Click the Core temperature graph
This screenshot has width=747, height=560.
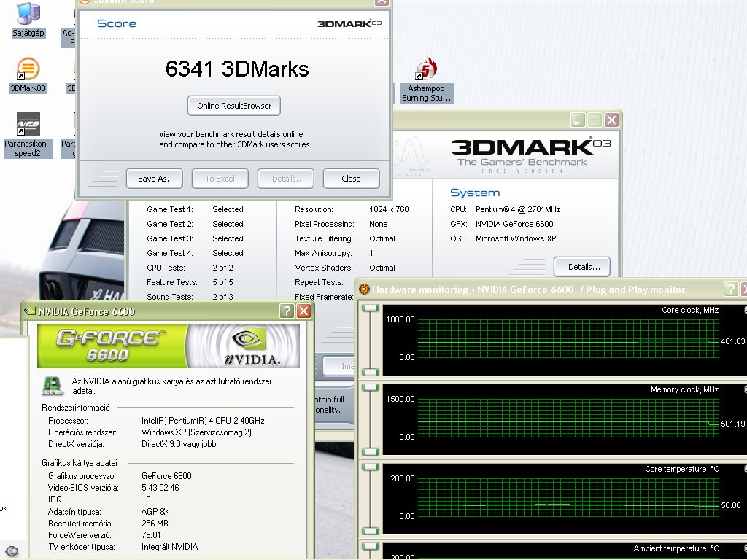pyautogui.click(x=568, y=497)
